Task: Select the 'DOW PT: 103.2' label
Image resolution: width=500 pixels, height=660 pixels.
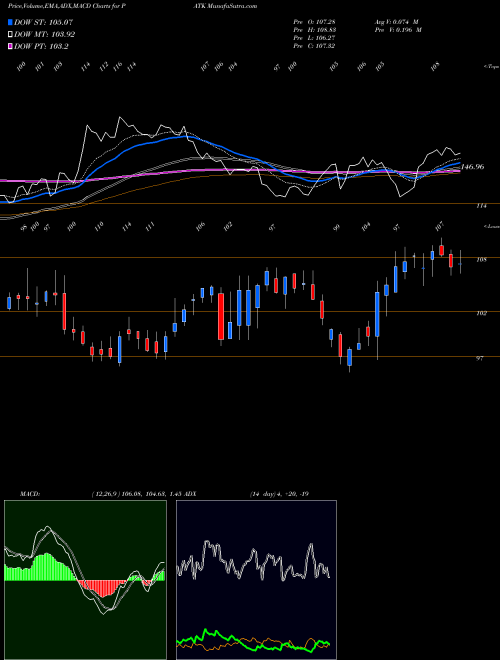Action: pyautogui.click(x=41, y=47)
